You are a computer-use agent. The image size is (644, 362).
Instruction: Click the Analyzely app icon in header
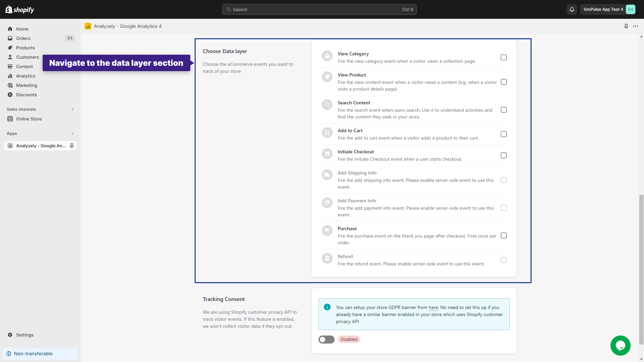(x=88, y=26)
